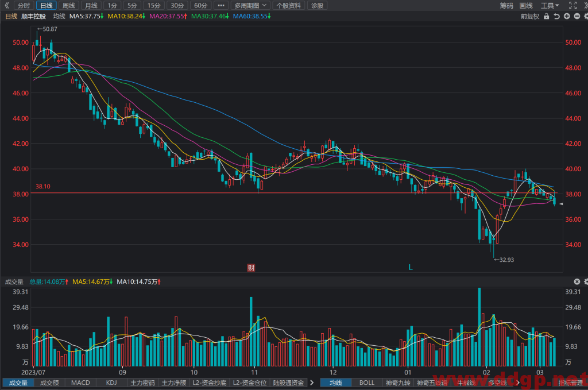Zoom out chart with minus icon
Screen dimensions: 588x390
(577, 16)
